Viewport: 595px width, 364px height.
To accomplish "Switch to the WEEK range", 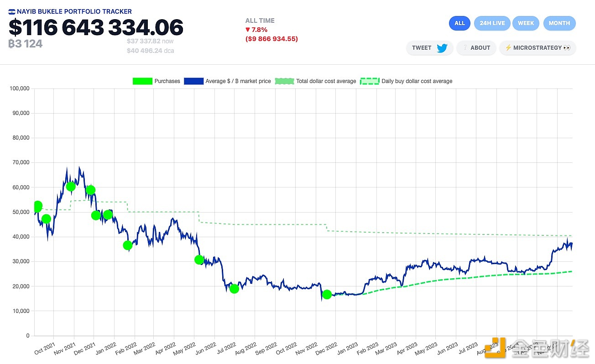I will [526, 23].
